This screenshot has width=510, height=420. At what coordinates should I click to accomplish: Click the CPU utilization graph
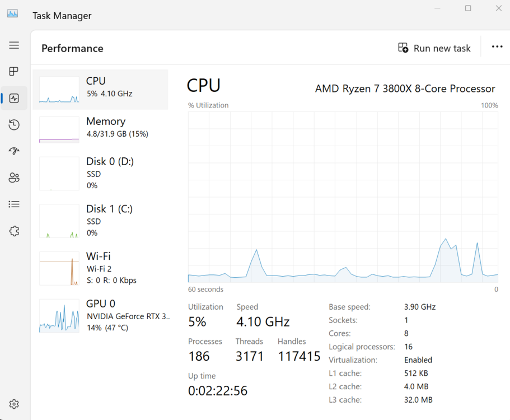pyautogui.click(x=343, y=197)
